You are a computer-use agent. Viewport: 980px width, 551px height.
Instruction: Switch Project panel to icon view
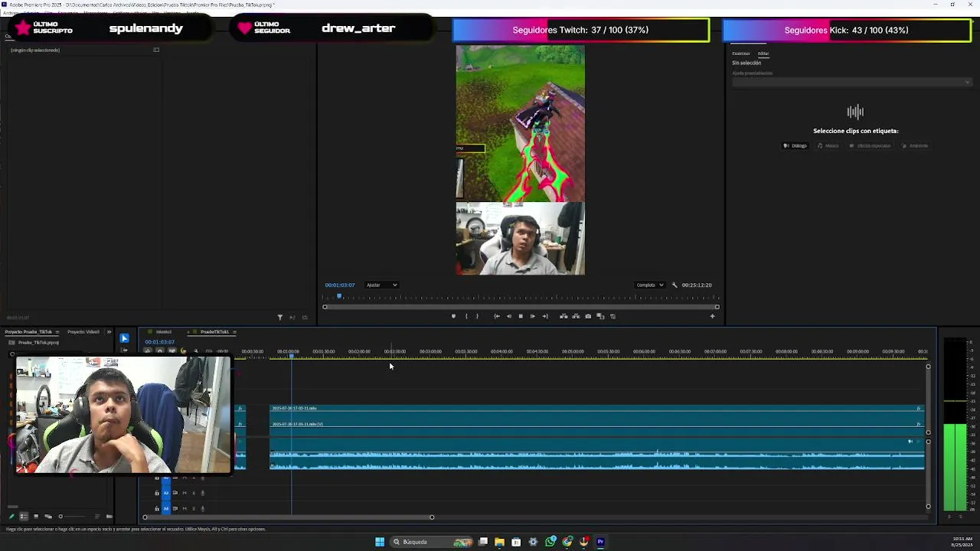(36, 517)
